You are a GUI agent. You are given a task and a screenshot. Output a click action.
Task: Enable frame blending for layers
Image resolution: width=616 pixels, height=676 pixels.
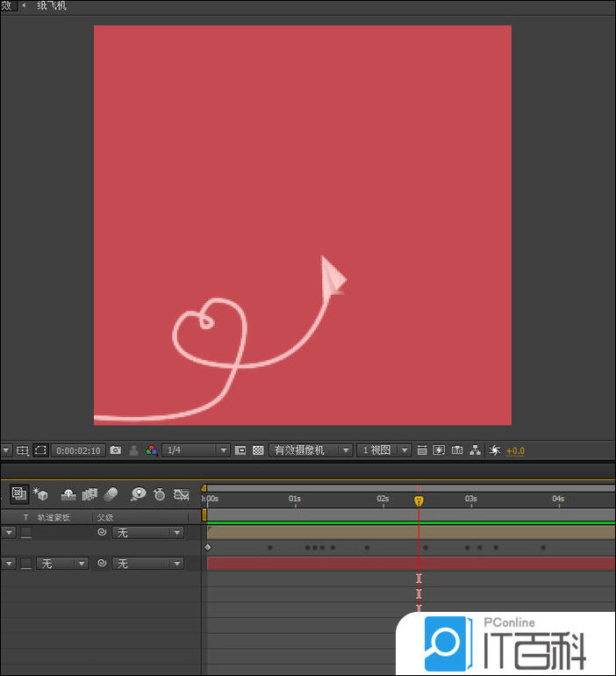tap(89, 494)
